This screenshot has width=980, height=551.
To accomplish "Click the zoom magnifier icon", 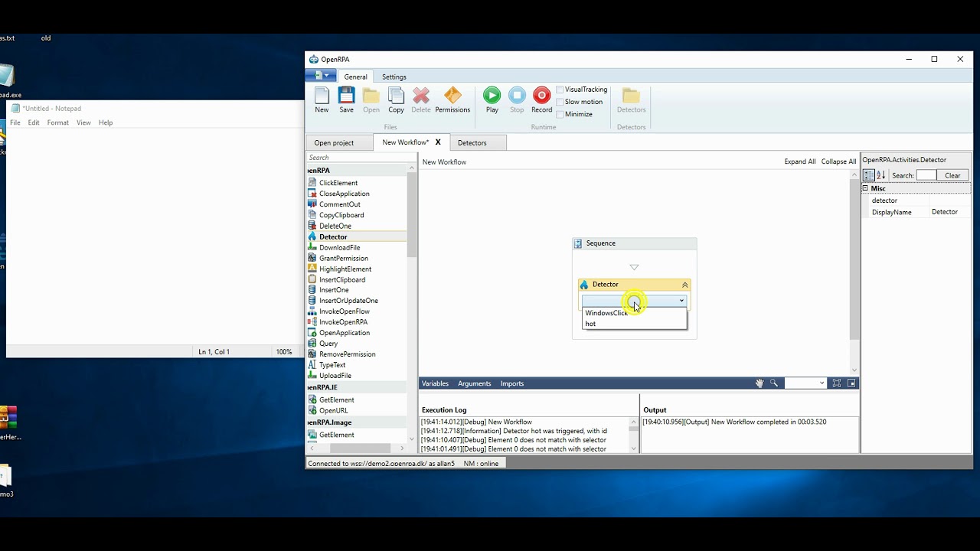I will pos(774,383).
